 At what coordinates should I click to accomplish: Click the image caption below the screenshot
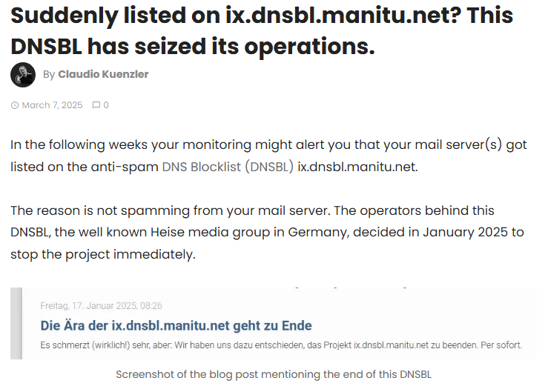[x=274, y=374]
